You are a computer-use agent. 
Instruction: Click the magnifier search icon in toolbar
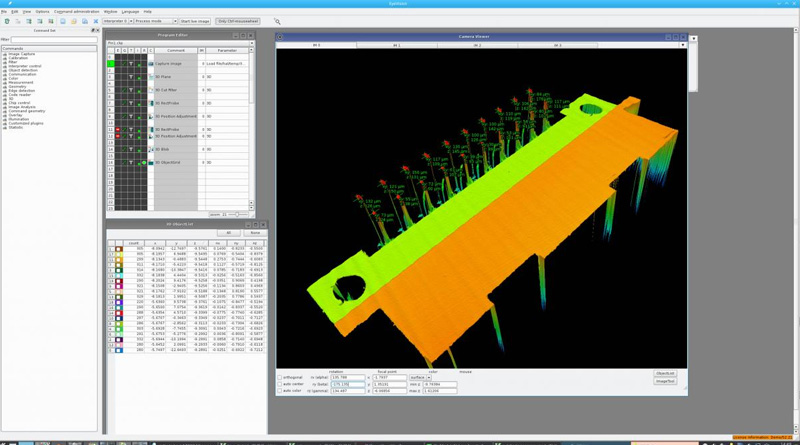click(277, 21)
